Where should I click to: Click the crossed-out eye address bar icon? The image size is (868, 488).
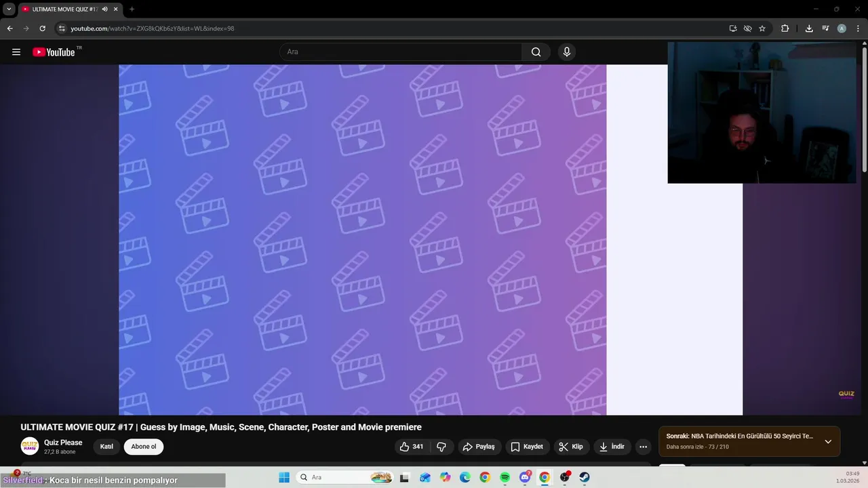click(747, 28)
